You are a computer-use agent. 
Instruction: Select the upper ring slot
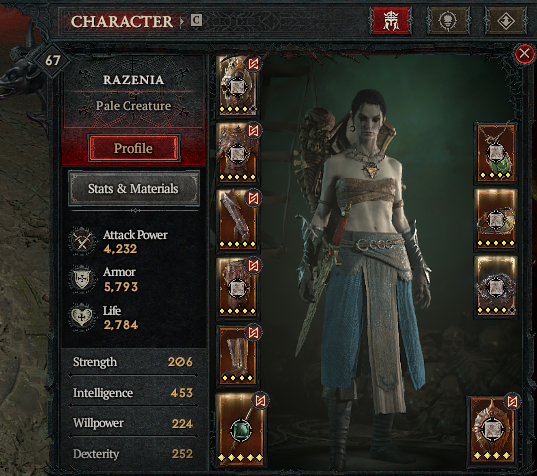[496, 219]
